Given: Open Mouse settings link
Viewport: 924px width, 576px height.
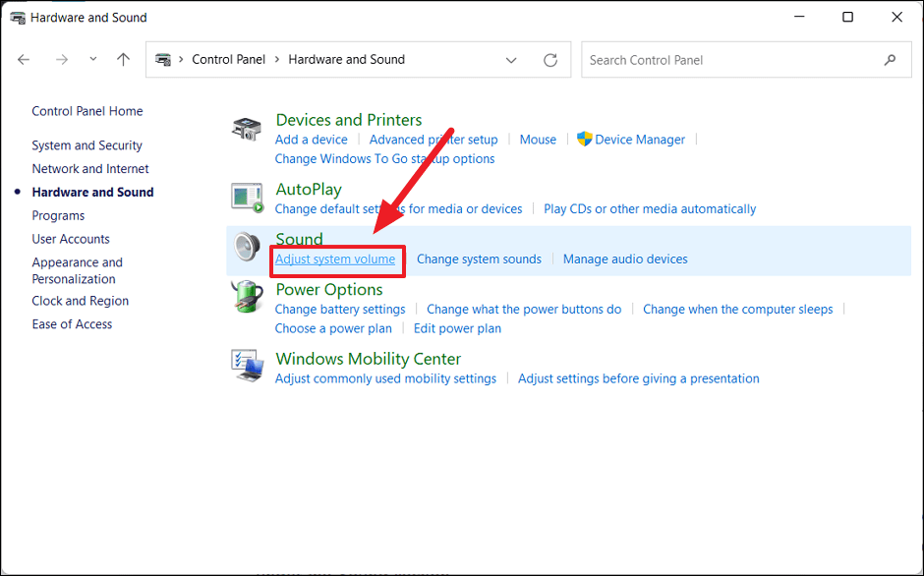Looking at the screenshot, I should (x=538, y=140).
